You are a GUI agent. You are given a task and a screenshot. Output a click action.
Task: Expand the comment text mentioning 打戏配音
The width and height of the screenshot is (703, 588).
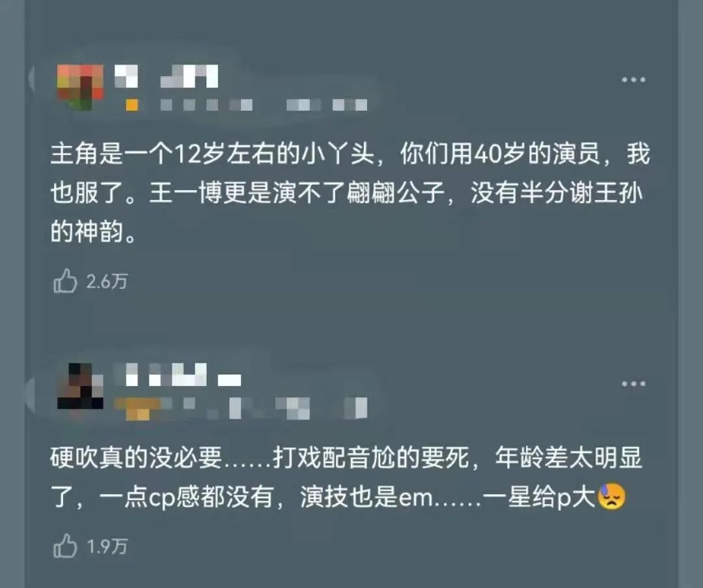tap(346, 477)
